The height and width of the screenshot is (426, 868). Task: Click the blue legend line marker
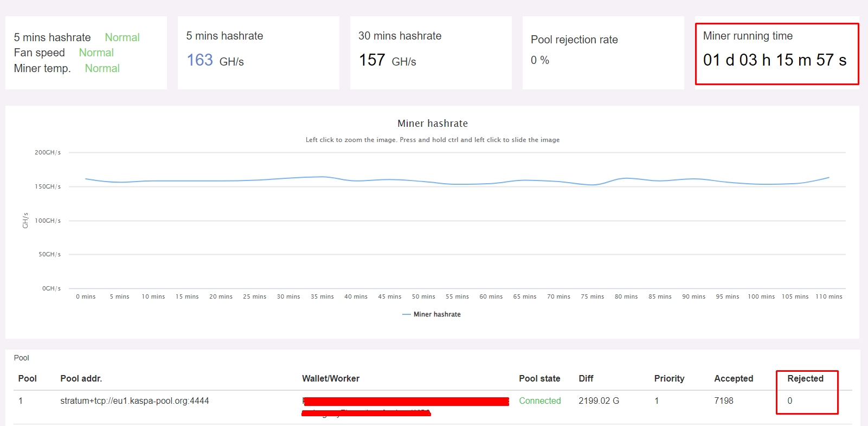click(407, 314)
